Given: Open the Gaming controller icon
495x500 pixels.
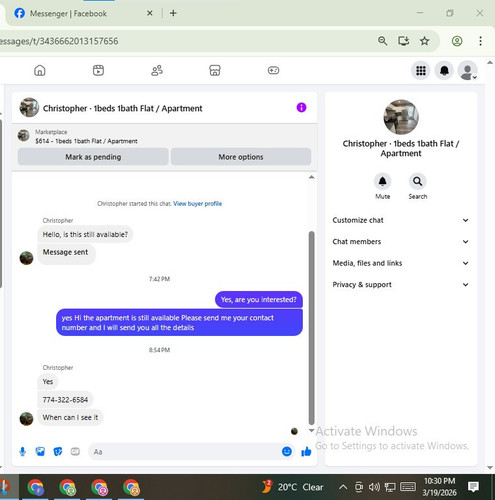Looking at the screenshot, I should tap(273, 70).
